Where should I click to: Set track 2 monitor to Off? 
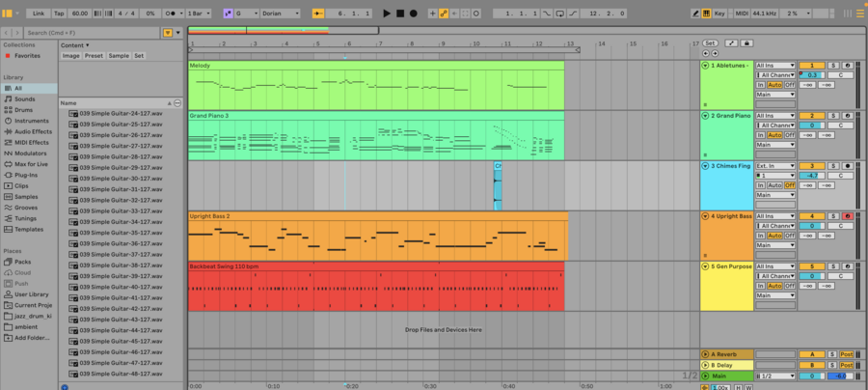coord(789,135)
